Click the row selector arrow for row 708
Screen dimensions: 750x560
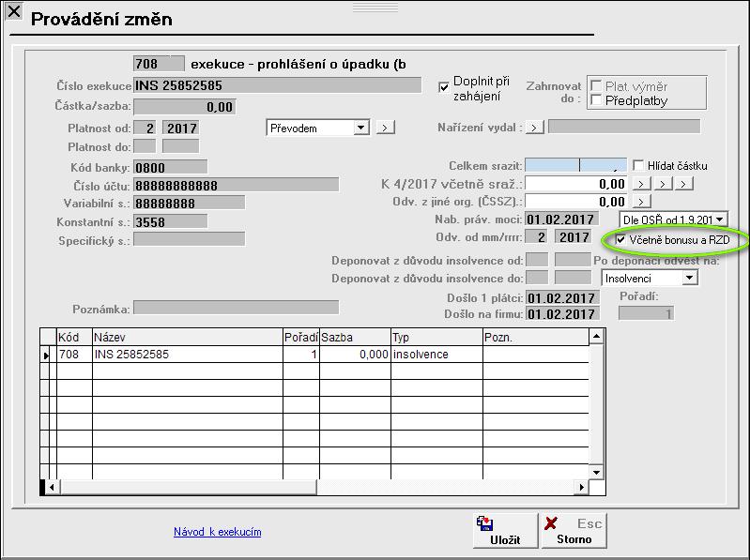click(46, 355)
